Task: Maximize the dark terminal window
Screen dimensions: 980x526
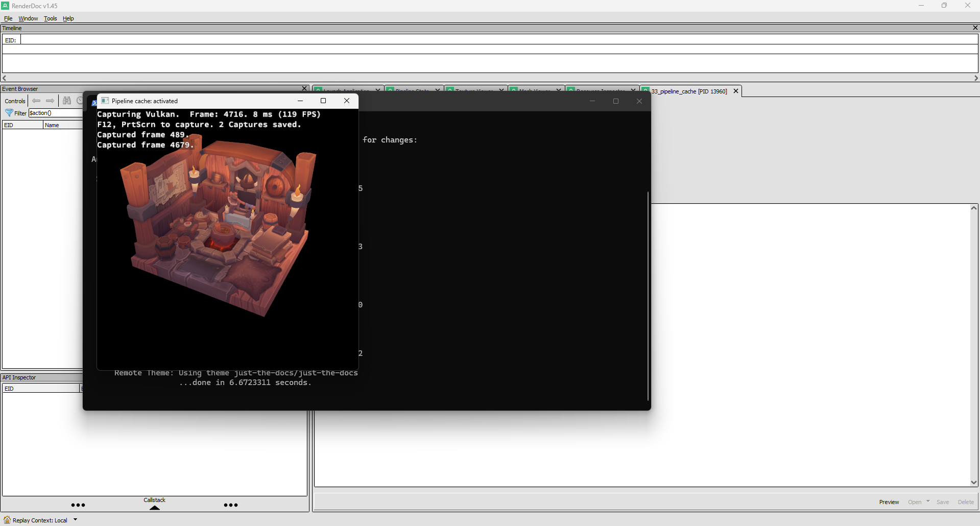Action: coord(616,101)
